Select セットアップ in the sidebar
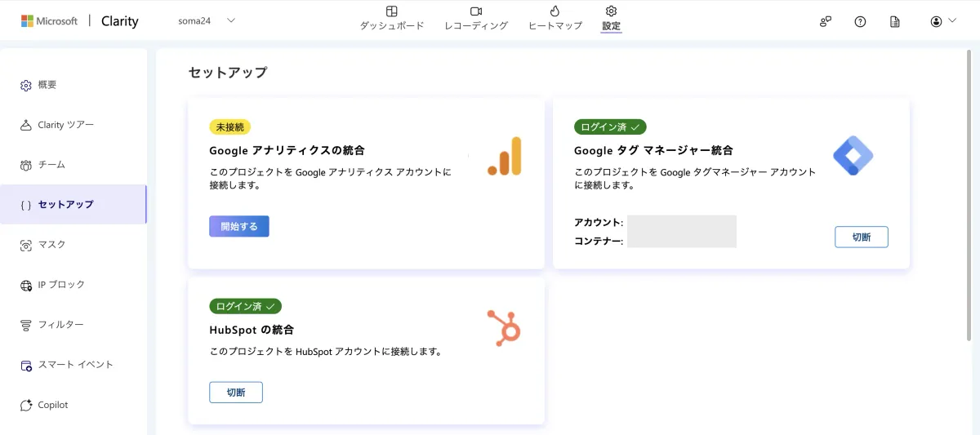980x435 pixels. (x=73, y=205)
